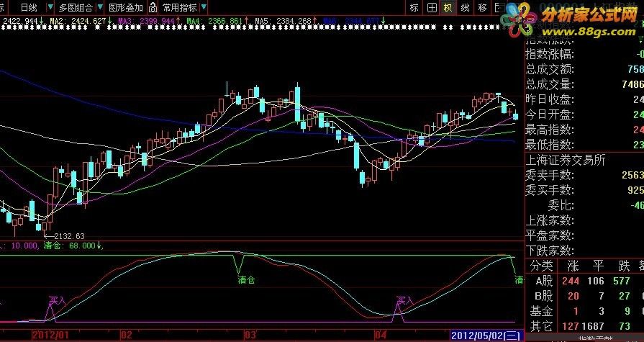This screenshot has height=342, width=644.
Task: Click the March 清仓 signal marker
Action: [246, 280]
